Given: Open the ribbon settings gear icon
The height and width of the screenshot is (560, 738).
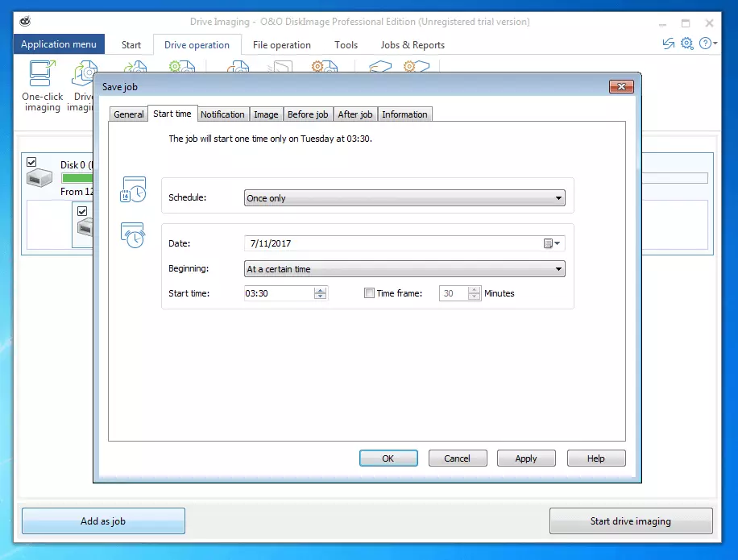Looking at the screenshot, I should 686,44.
